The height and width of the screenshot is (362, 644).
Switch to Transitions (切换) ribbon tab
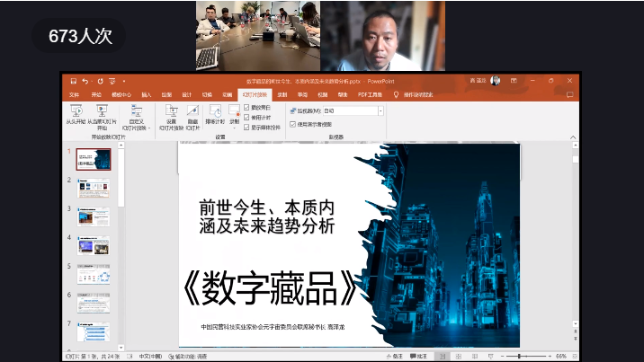207,94
